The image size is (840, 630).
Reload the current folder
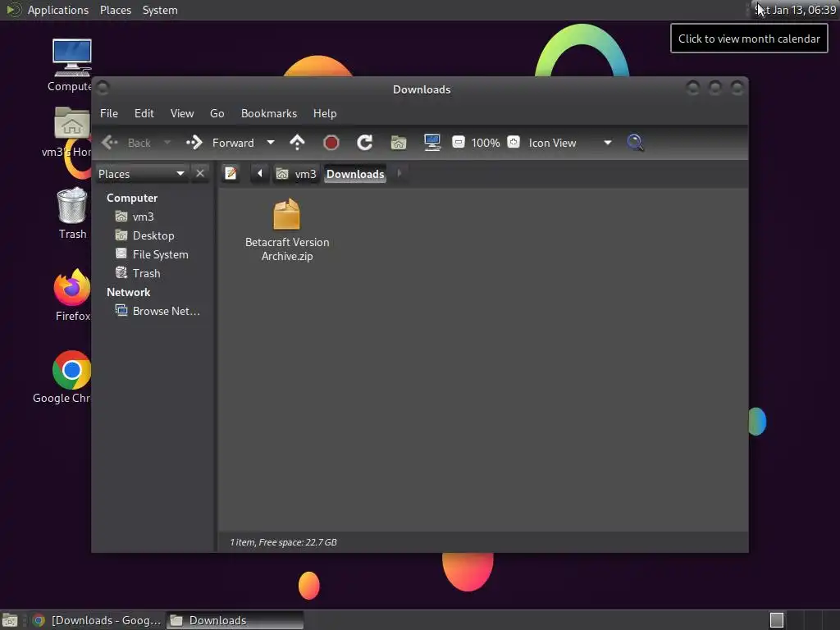pyautogui.click(x=365, y=143)
